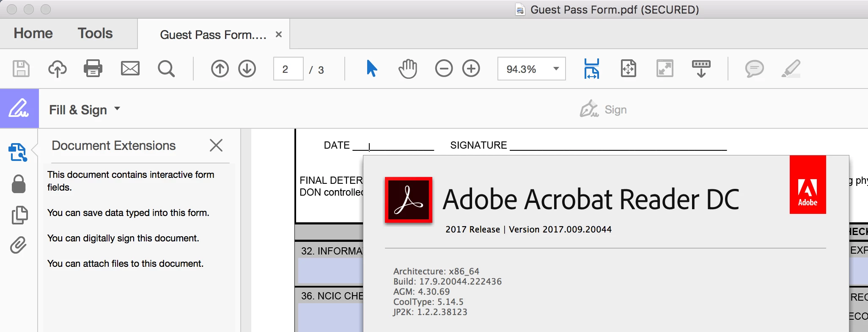Viewport: 868px width, 332px height.
Task: Click the Save file icon
Action: pos(21,69)
